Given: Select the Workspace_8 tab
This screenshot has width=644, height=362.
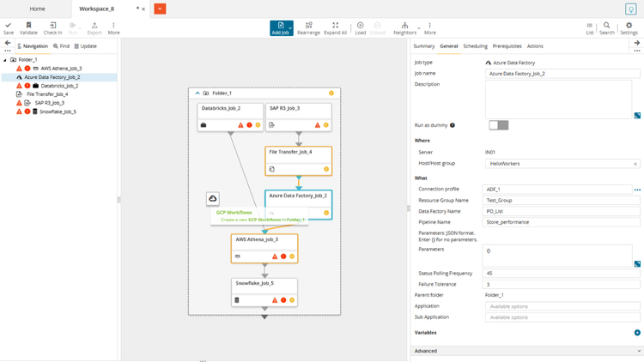Looking at the screenshot, I should tap(96, 9).
